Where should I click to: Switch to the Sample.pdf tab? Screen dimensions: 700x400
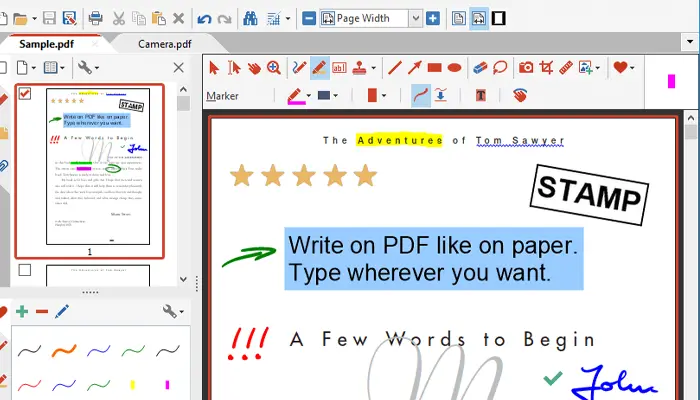click(46, 44)
